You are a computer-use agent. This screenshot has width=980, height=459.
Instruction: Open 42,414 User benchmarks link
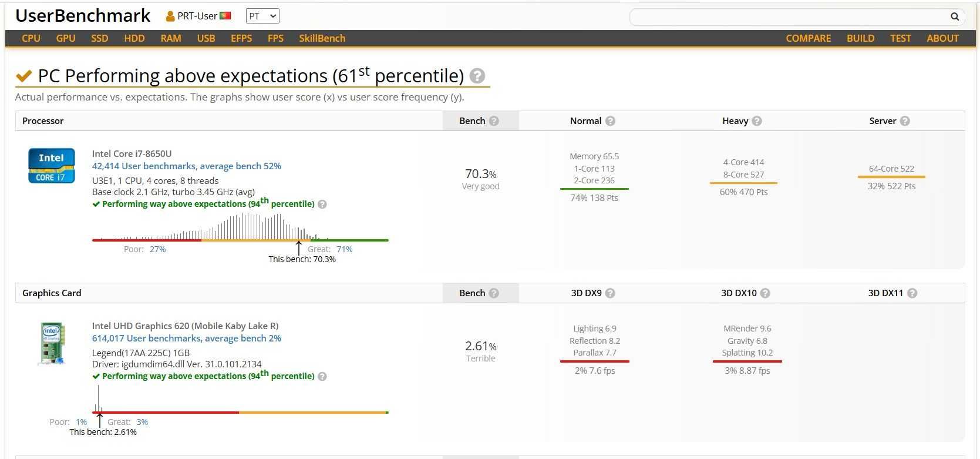pyautogui.click(x=187, y=166)
